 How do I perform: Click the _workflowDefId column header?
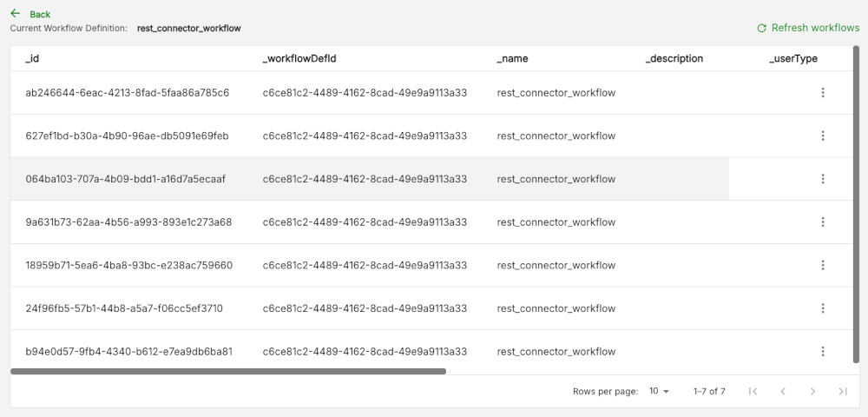(299, 59)
